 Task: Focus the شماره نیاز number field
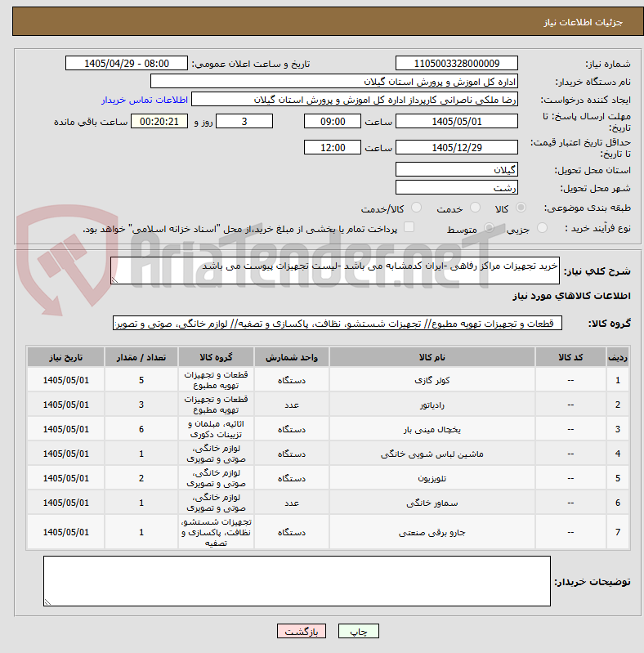[x=457, y=63]
